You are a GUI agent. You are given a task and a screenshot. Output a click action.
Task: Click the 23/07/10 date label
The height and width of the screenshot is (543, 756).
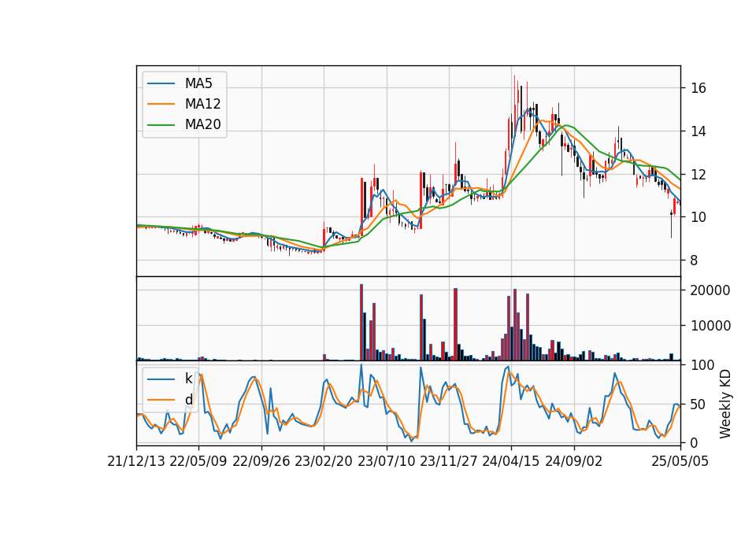[386, 461]
